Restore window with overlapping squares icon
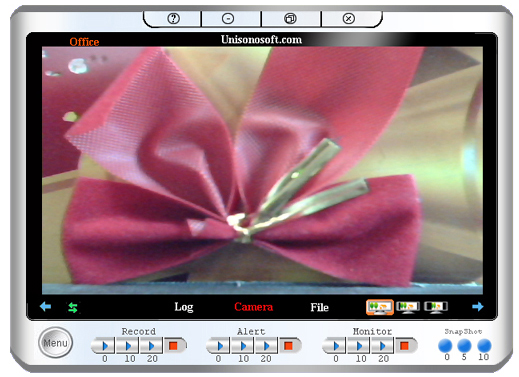Image resolution: width=519 pixels, height=377 pixels. 290,18
